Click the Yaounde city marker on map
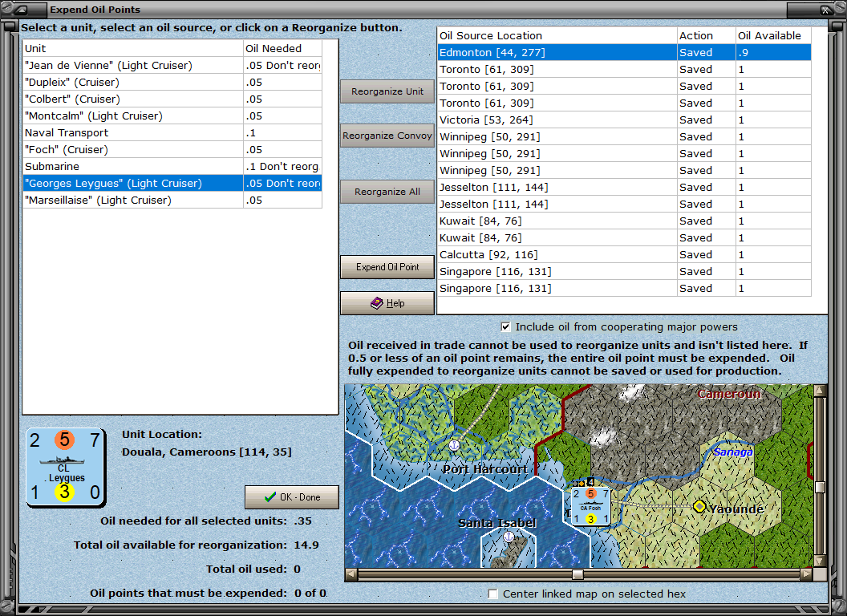 pyautogui.click(x=699, y=506)
